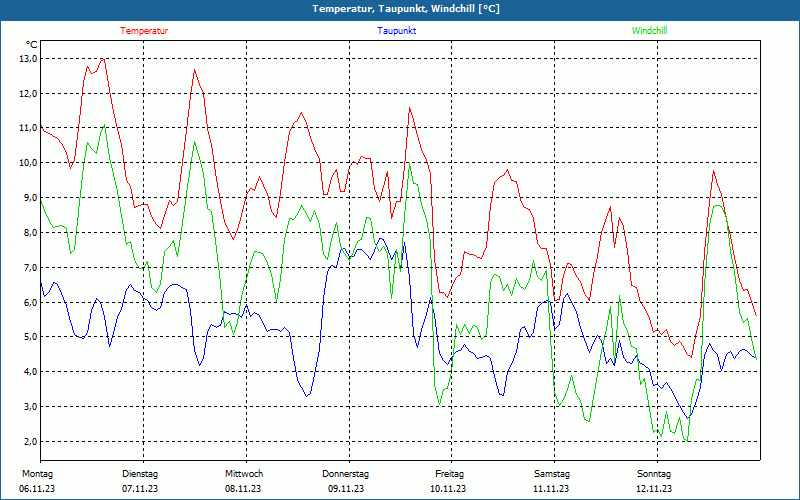Click the 13,0 y-axis value
Viewport: 800px width, 500px height.
(29, 59)
